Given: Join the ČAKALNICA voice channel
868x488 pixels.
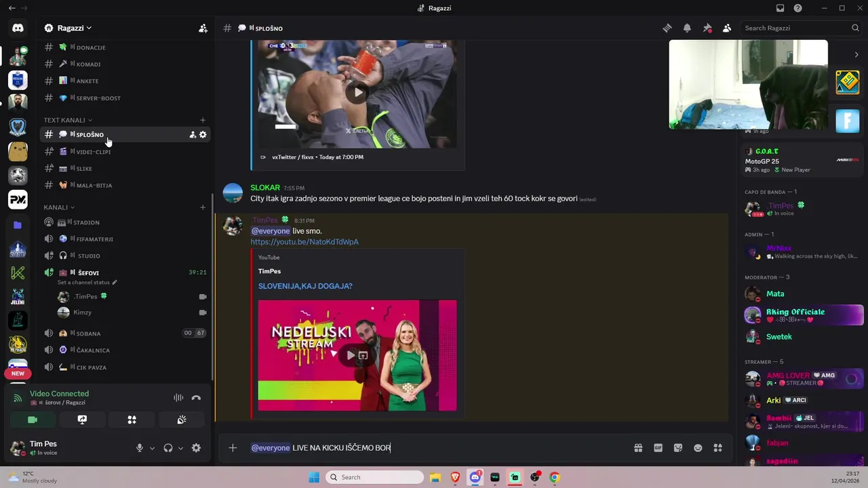Looking at the screenshot, I should (x=126, y=350).
